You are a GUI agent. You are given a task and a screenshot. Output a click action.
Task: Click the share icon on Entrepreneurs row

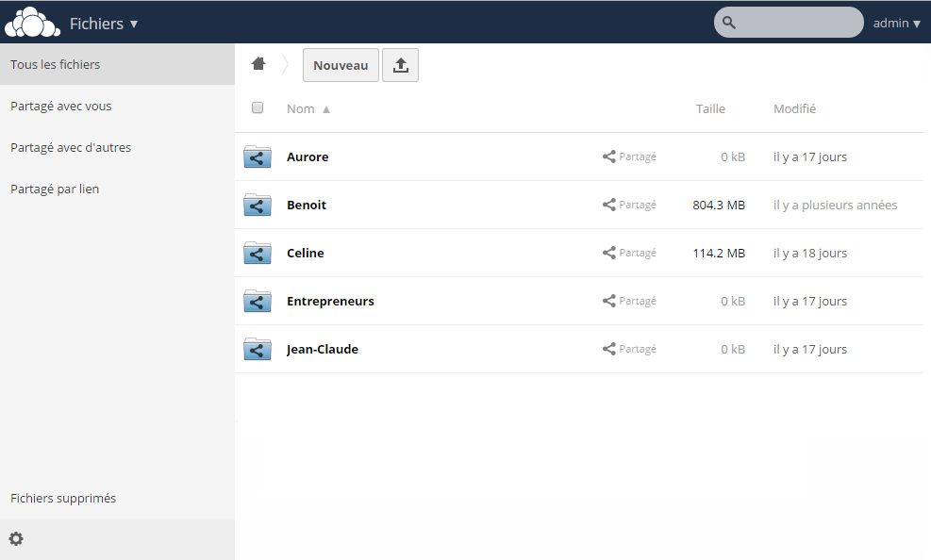click(608, 300)
